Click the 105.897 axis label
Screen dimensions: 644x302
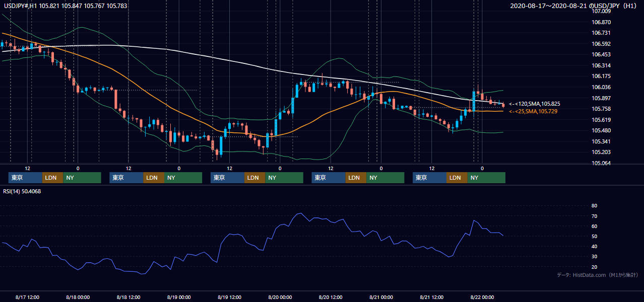click(x=601, y=98)
